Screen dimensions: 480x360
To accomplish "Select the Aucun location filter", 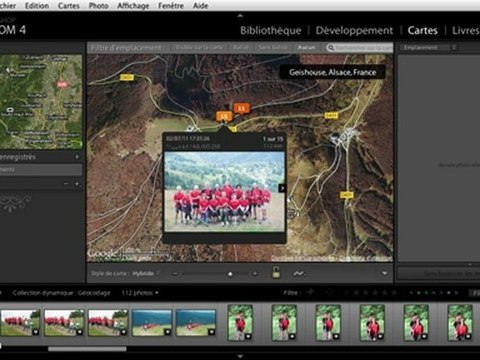I will [306, 48].
